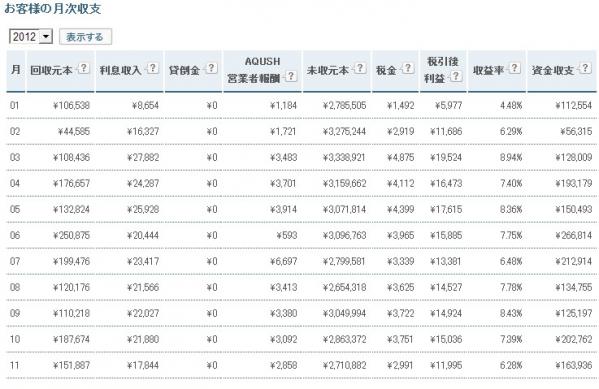Select month 07 row label
The height and width of the screenshot is (389, 599).
coord(15,261)
